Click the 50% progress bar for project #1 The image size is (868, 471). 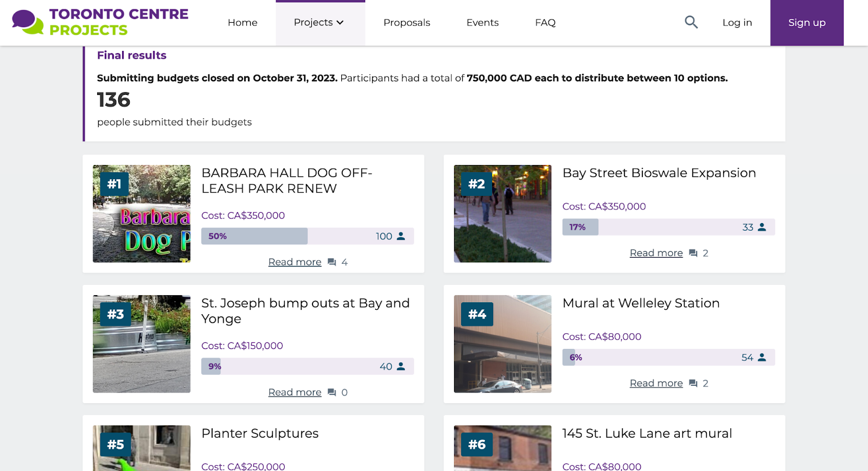pos(254,236)
